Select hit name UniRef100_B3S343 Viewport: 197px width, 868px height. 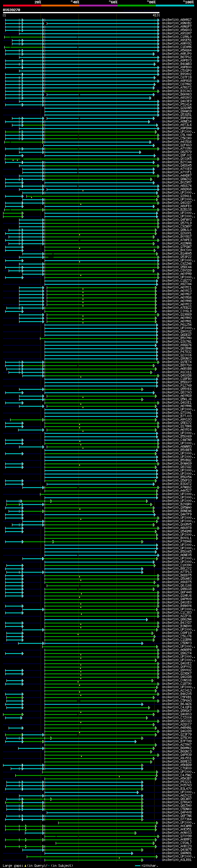click(x=177, y=91)
